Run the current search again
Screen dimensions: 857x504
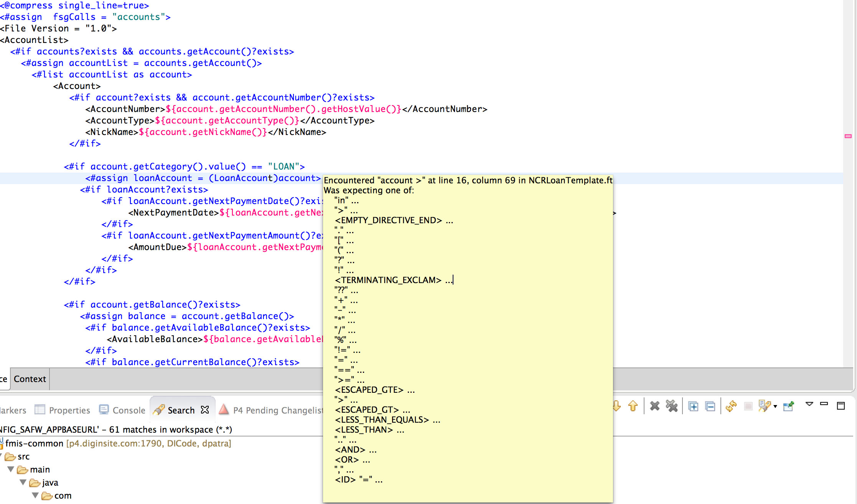pyautogui.click(x=731, y=406)
